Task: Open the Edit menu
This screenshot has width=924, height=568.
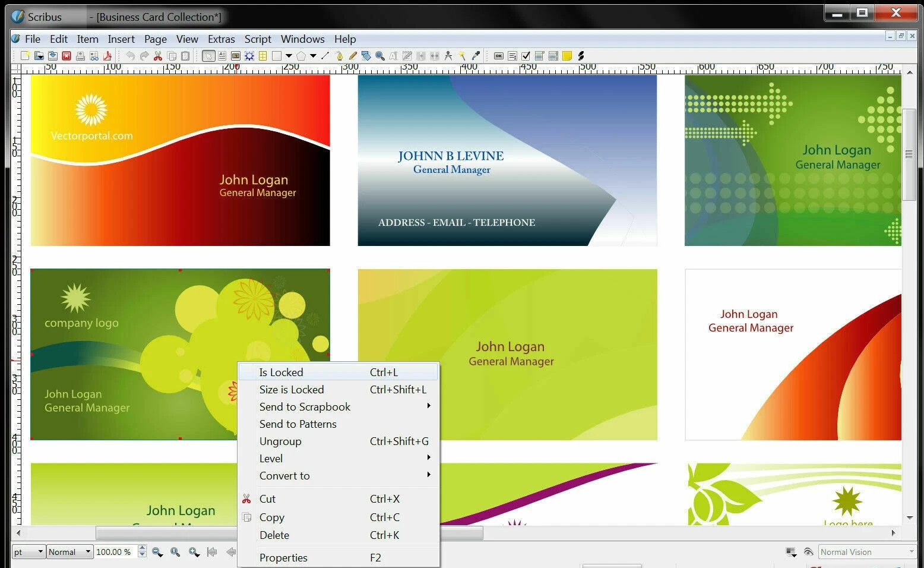Action: pyautogui.click(x=59, y=39)
